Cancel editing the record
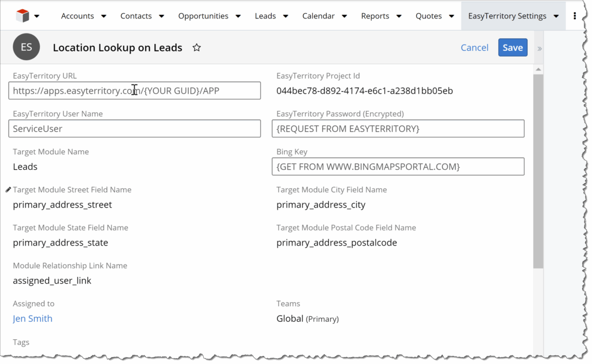This screenshot has height=364, width=592. tap(475, 48)
